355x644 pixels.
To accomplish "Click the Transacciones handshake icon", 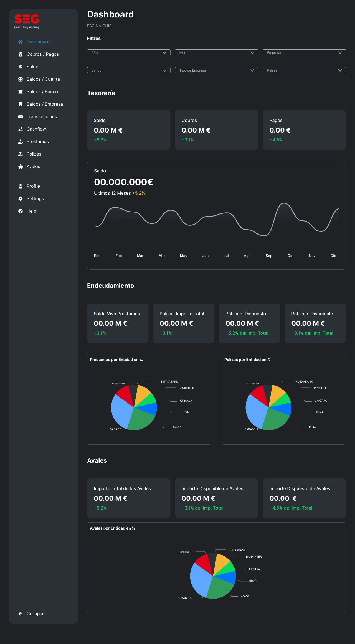I will [21, 117].
